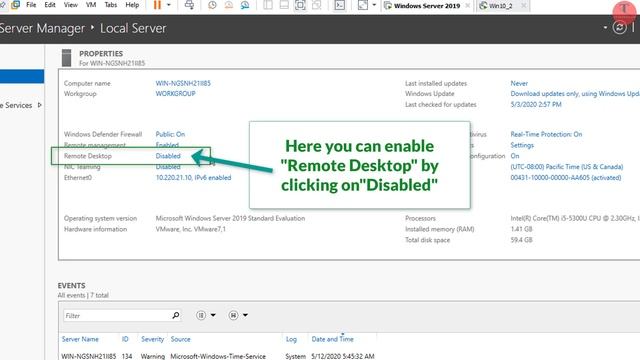Sort events by Source column
The image size is (640, 360).
pyautogui.click(x=180, y=339)
